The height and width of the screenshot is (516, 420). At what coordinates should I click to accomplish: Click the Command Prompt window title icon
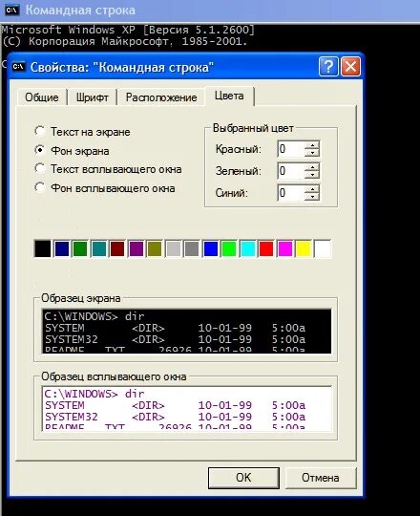[x=12, y=10]
